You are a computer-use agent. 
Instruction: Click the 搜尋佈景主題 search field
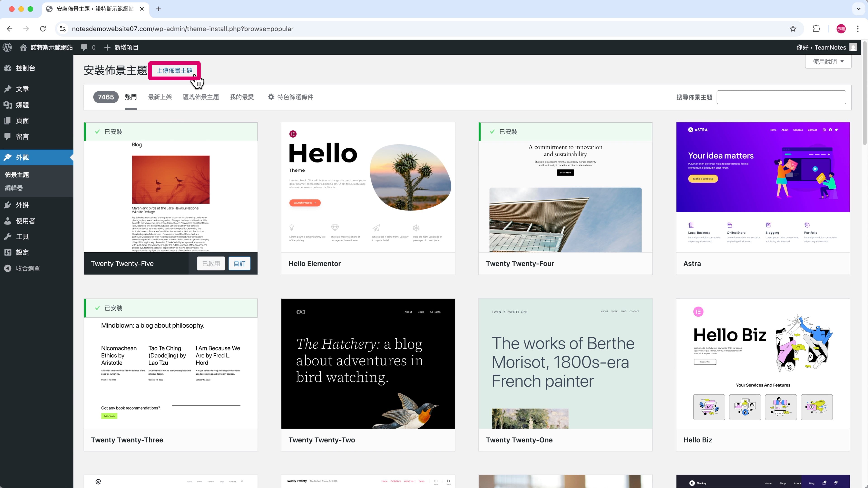(781, 97)
